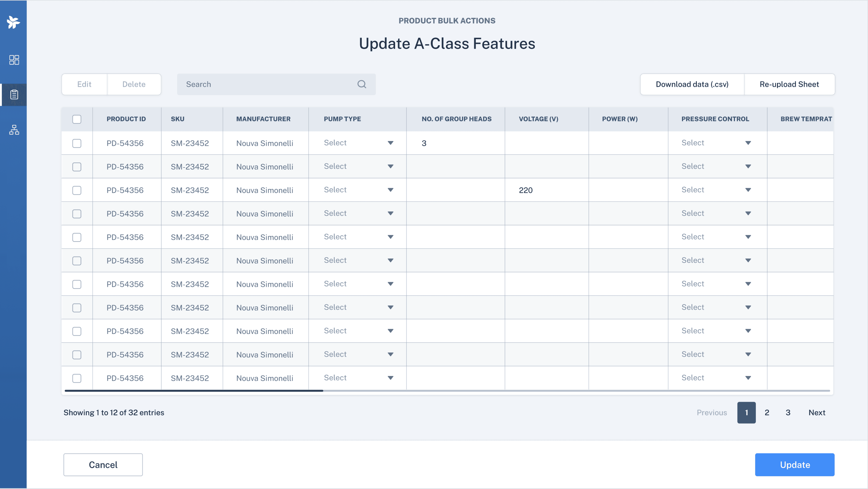
Task: Check the first row's checkbox
Action: tap(77, 143)
